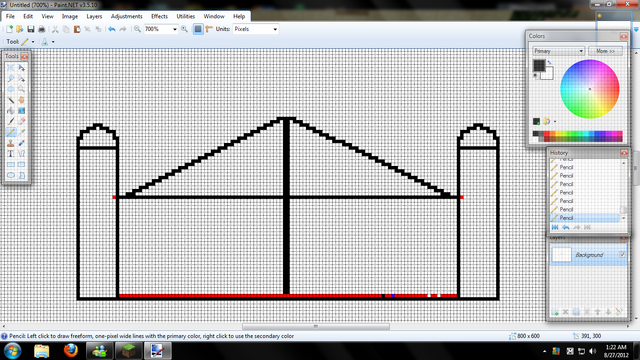The height and width of the screenshot is (360, 640).
Task: Uncheck the Background layer visibility checkbox
Action: (622, 254)
